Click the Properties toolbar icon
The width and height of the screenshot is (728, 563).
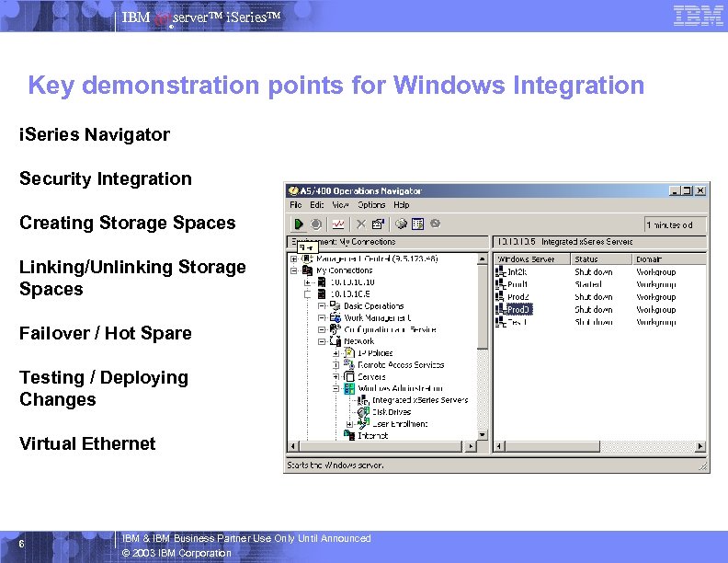(x=378, y=224)
